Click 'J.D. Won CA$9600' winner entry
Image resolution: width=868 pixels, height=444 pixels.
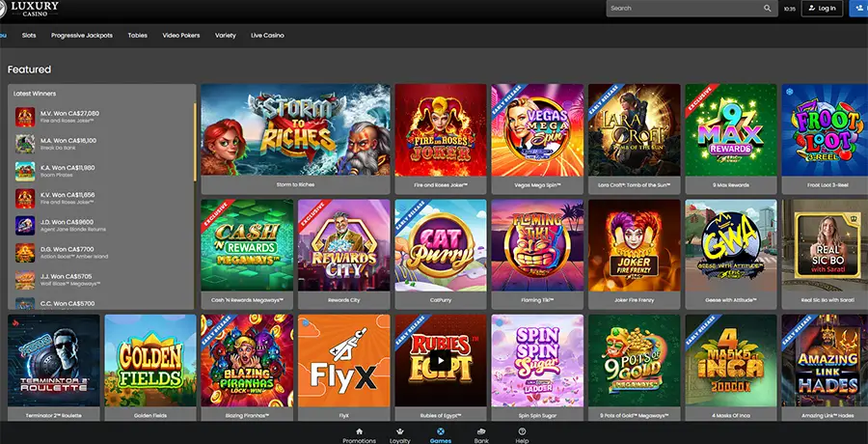[67, 222]
